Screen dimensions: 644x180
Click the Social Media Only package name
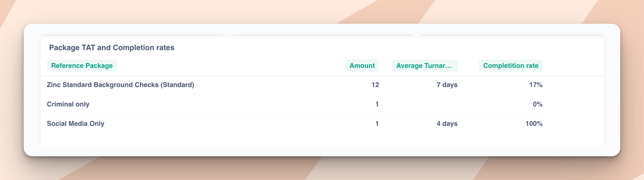pyautogui.click(x=75, y=124)
